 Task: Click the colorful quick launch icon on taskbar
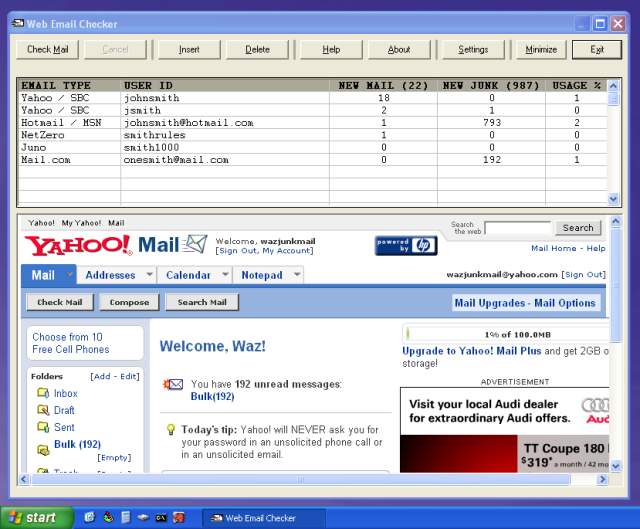point(108,518)
